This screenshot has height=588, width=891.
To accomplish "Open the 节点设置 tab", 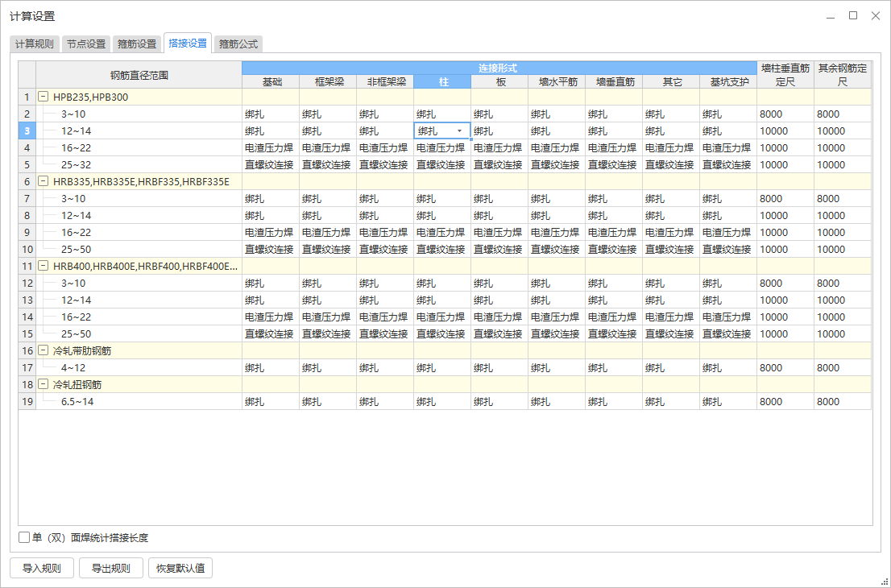I will pyautogui.click(x=86, y=43).
